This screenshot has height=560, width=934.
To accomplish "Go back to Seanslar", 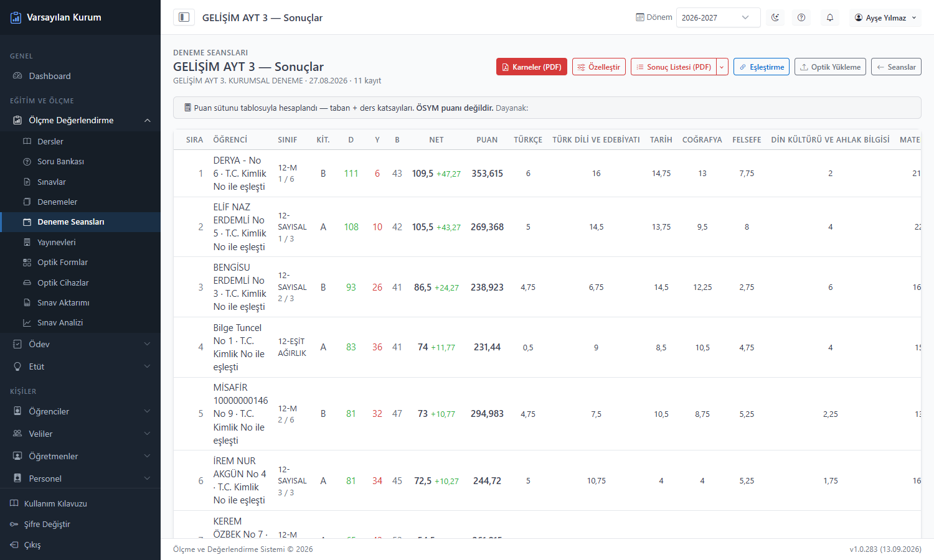I will point(896,67).
